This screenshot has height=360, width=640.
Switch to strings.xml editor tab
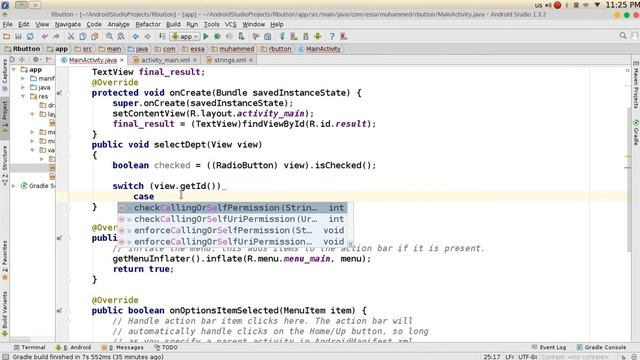(x=229, y=60)
